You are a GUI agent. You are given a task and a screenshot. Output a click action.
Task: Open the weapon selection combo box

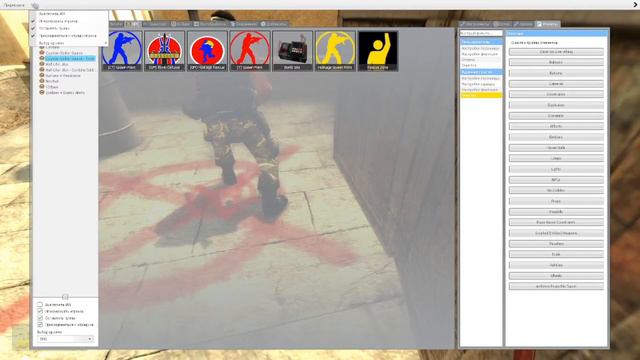(65, 339)
